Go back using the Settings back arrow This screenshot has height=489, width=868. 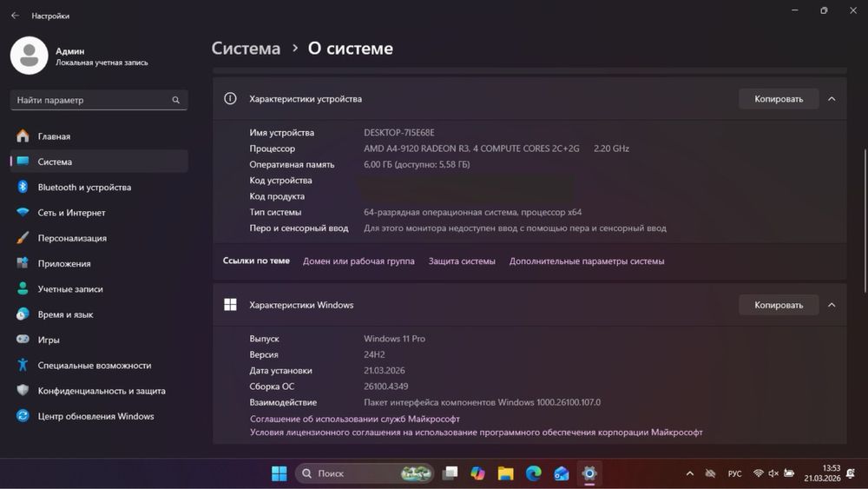pyautogui.click(x=15, y=16)
